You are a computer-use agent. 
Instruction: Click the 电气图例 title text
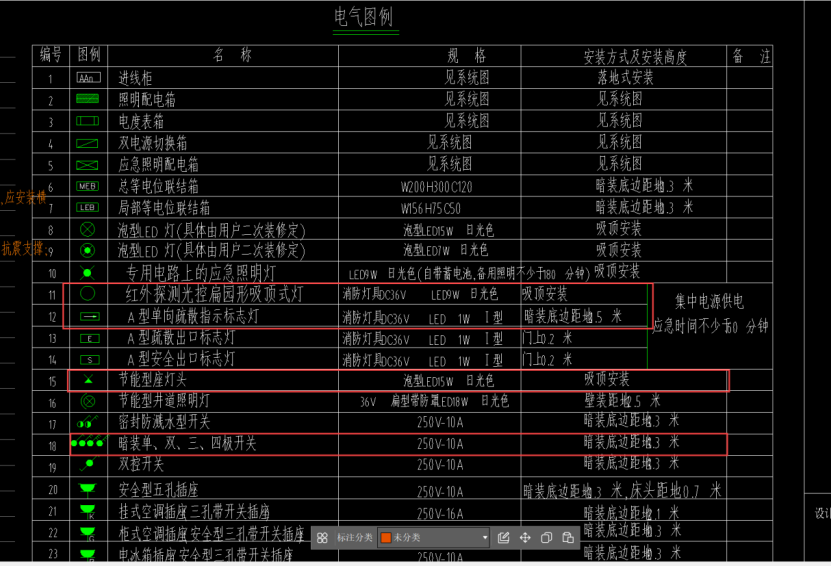click(x=363, y=17)
